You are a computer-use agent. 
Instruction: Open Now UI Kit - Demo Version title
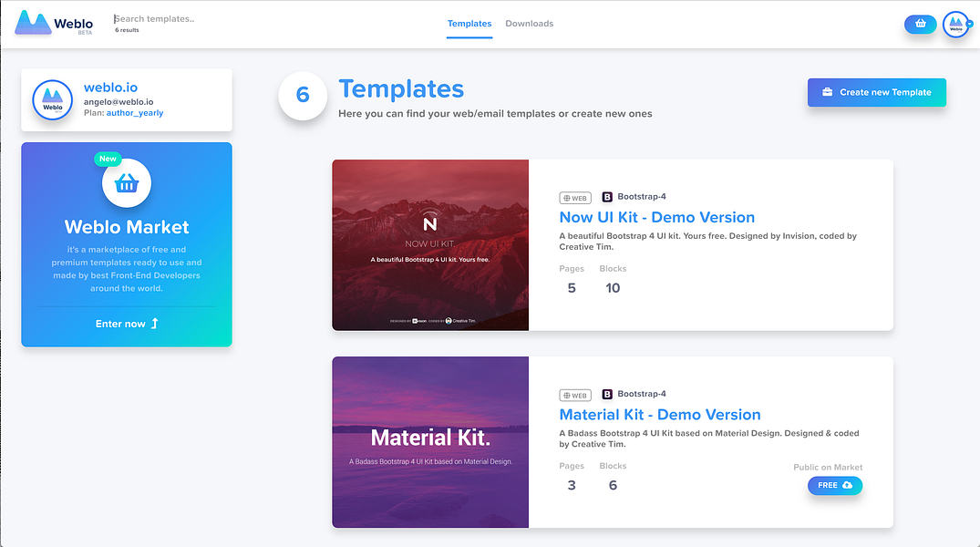657,217
